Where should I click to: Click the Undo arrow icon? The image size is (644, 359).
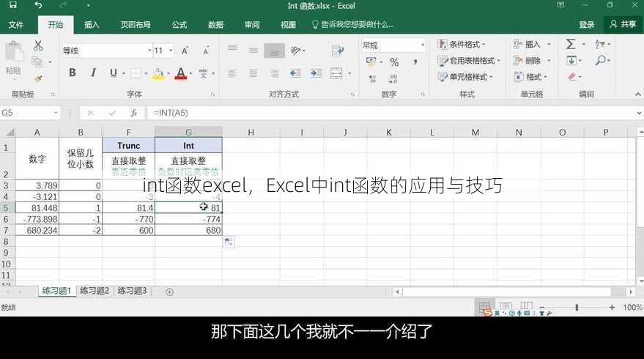point(38,5)
